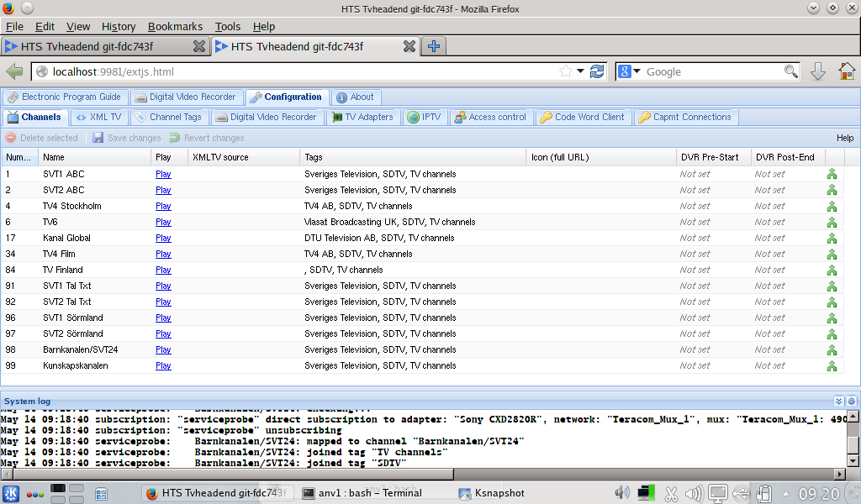Select the XML TV configuration tab
The image size is (861, 504).
[99, 118]
